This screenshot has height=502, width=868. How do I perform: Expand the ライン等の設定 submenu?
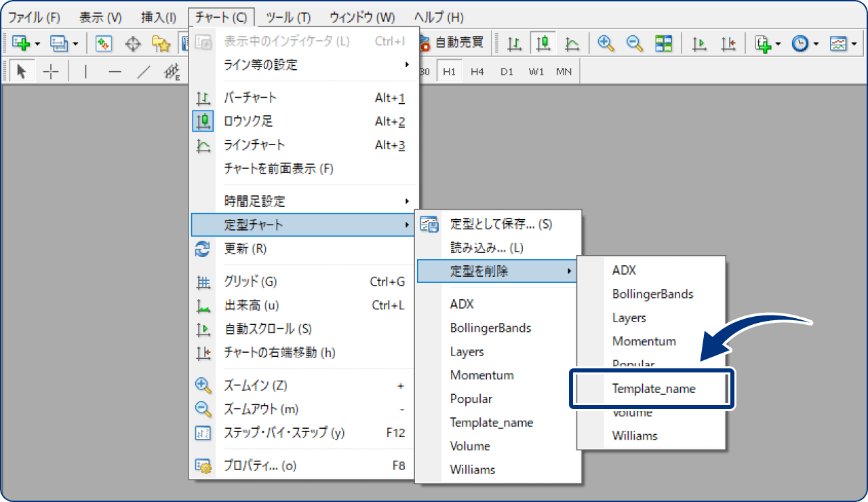click(305, 65)
